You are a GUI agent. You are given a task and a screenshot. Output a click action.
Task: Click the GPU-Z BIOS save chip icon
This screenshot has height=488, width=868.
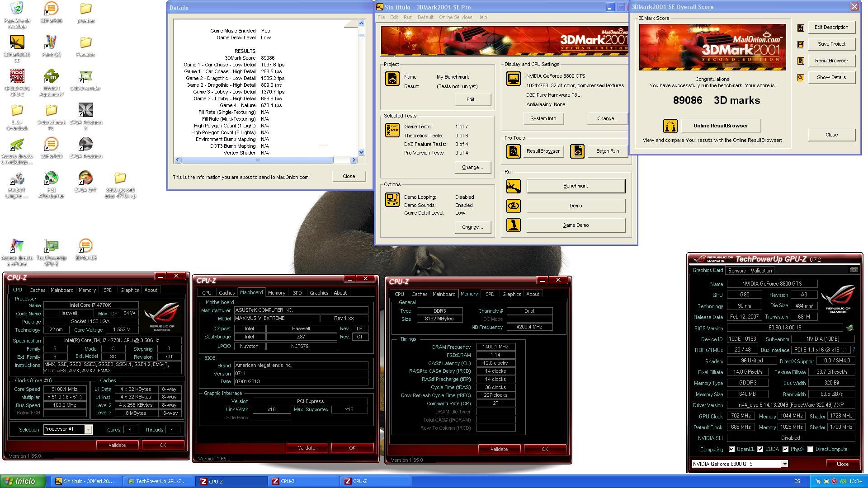tap(849, 328)
